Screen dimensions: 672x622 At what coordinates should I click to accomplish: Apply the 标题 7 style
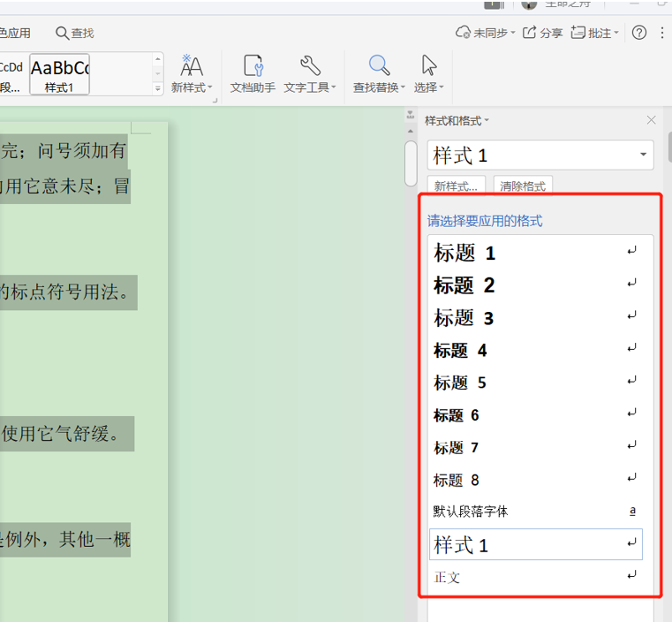(x=536, y=447)
